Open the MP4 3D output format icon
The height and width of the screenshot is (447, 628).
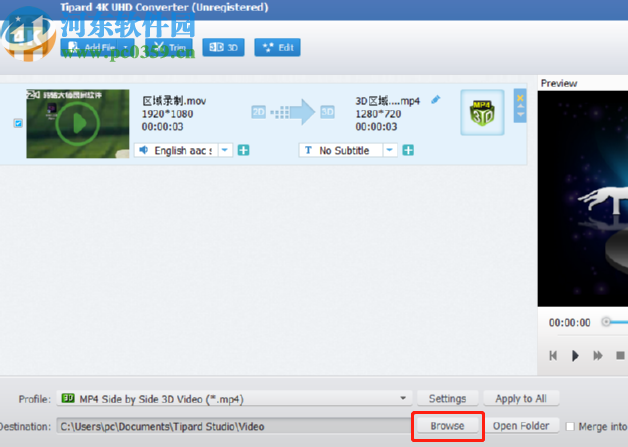pos(482,113)
